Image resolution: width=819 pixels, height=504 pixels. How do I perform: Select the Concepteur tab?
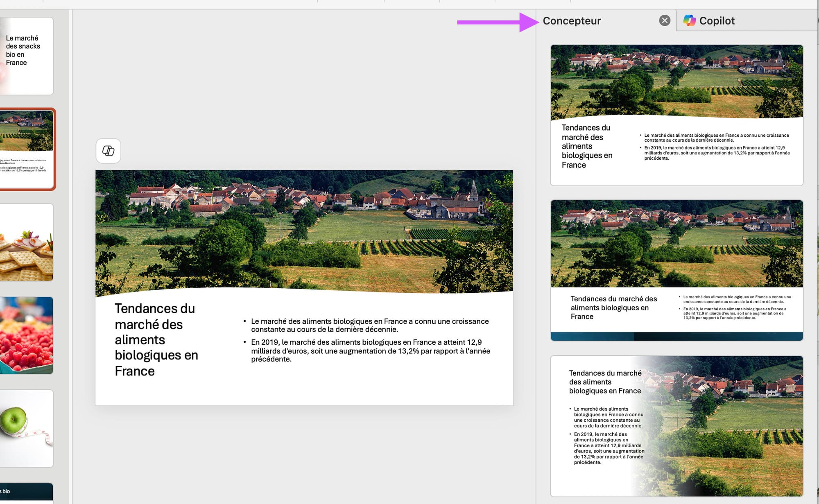[572, 20]
